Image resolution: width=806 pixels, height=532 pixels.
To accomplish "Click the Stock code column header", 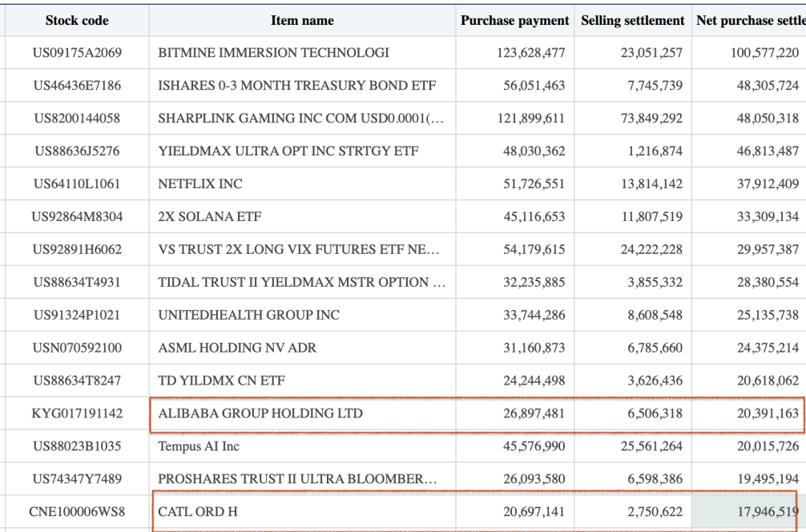I will point(77,20).
